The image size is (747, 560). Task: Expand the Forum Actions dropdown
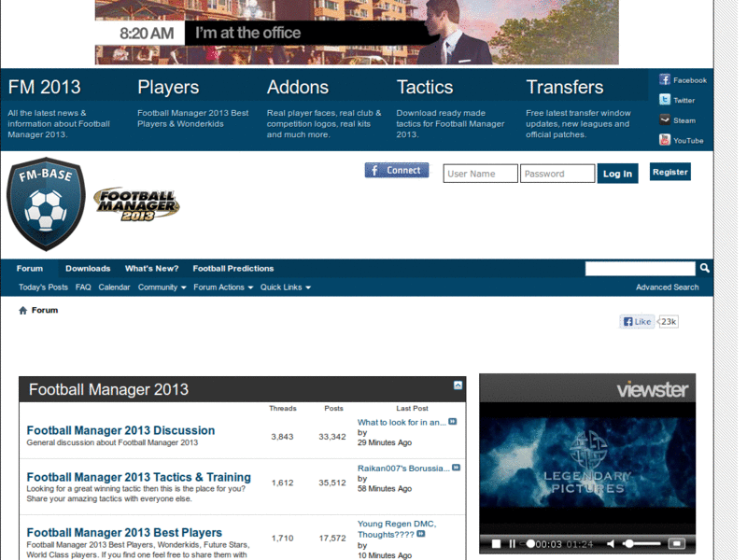(223, 287)
